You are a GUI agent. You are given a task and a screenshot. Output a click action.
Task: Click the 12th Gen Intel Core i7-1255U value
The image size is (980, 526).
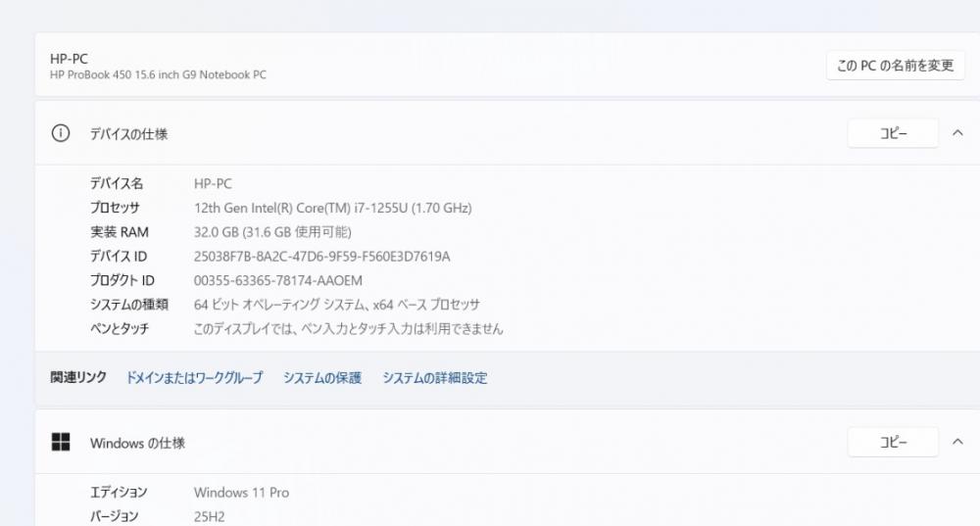click(x=332, y=208)
